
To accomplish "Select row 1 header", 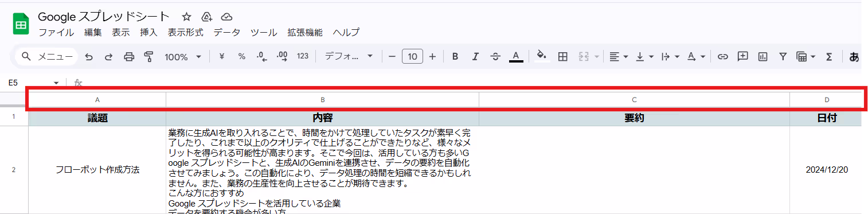I will tap(14, 118).
